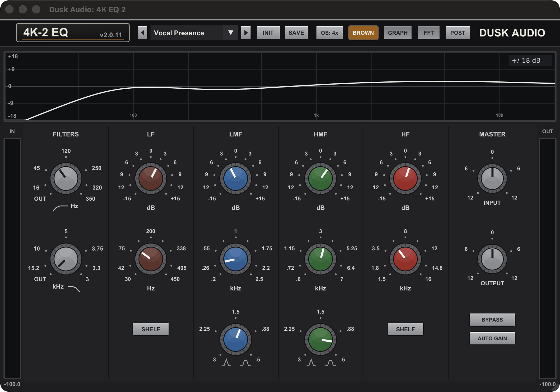Toggle the POST button
Image resolution: width=560 pixels, height=392 pixels.
point(458,33)
